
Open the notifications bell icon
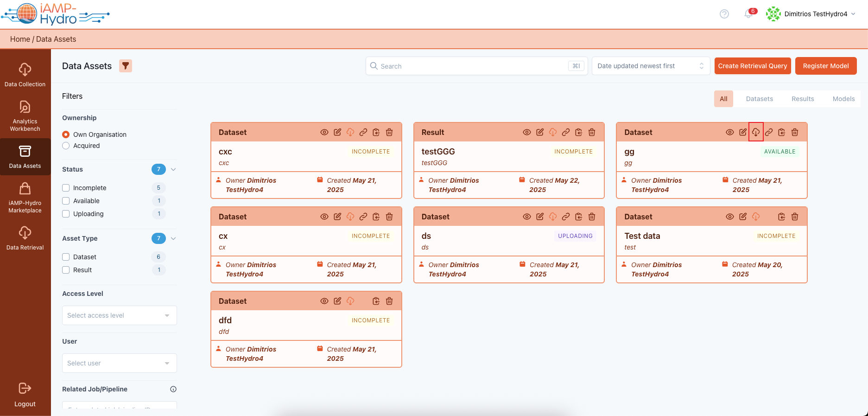[x=748, y=14]
